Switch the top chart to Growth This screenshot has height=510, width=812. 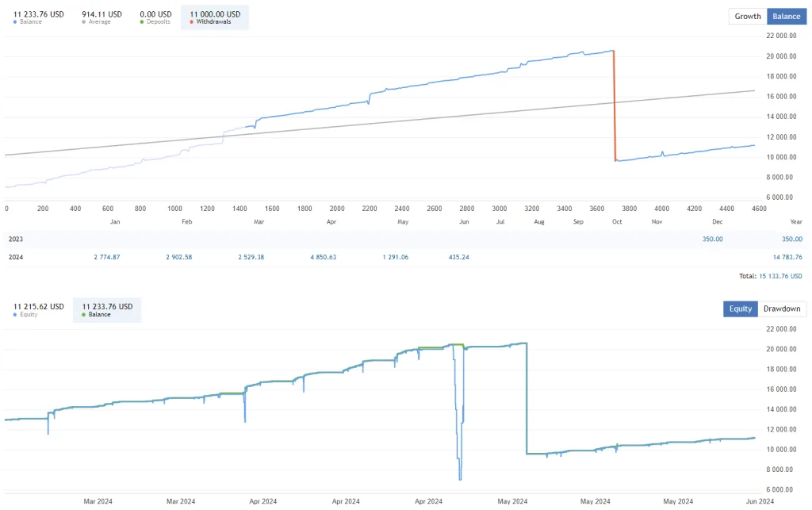coord(747,16)
